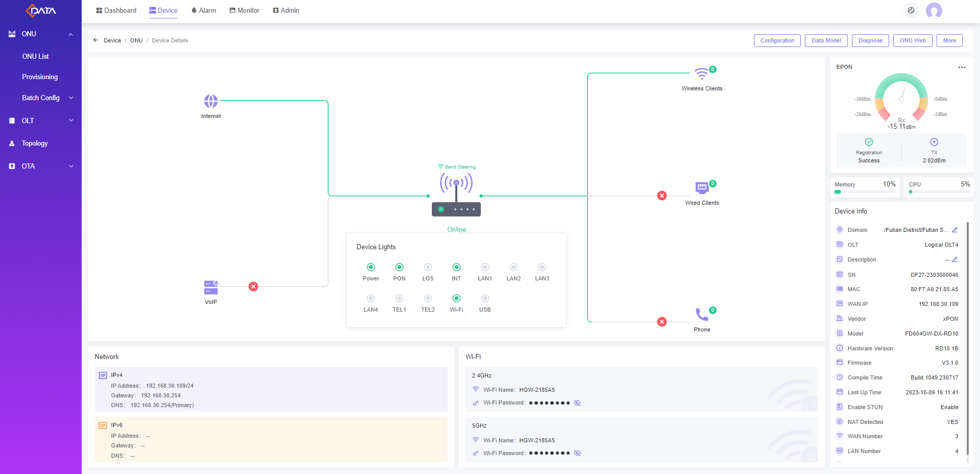
Task: Open Topology in sidebar
Action: click(x=35, y=144)
